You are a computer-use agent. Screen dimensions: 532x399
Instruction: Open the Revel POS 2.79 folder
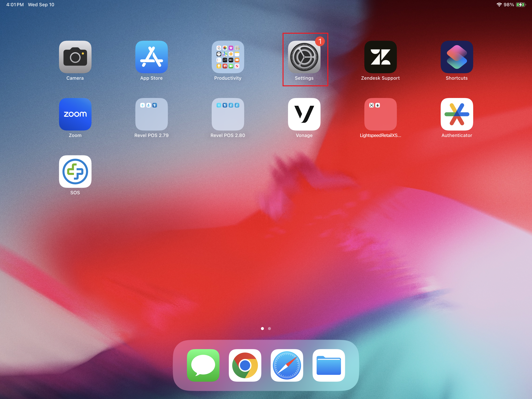point(151,114)
